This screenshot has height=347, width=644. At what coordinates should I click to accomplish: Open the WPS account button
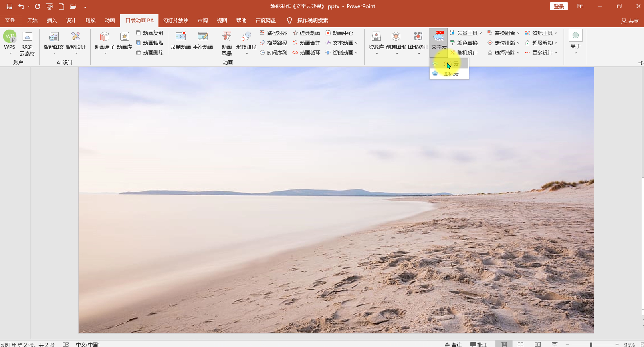click(x=10, y=43)
